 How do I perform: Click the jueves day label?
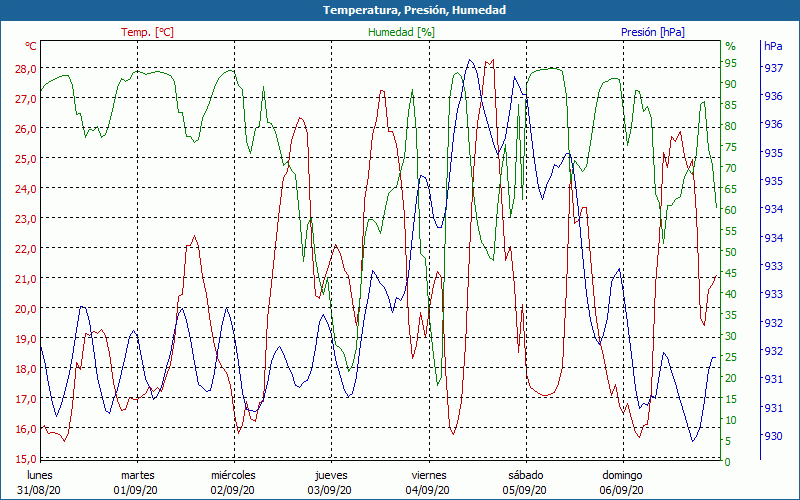point(331,476)
